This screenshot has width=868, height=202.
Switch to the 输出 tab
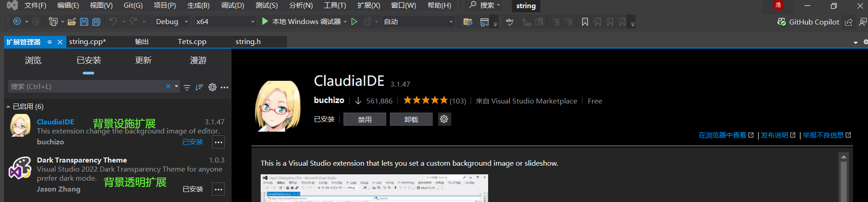pyautogui.click(x=142, y=41)
